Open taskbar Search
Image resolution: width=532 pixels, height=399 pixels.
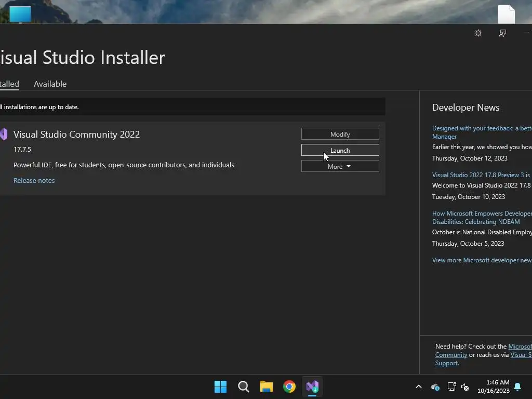point(244,387)
